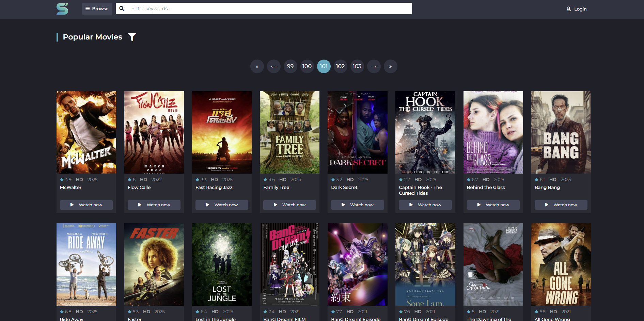Go back a page with the left arrow
The width and height of the screenshot is (644, 321).
click(x=273, y=66)
